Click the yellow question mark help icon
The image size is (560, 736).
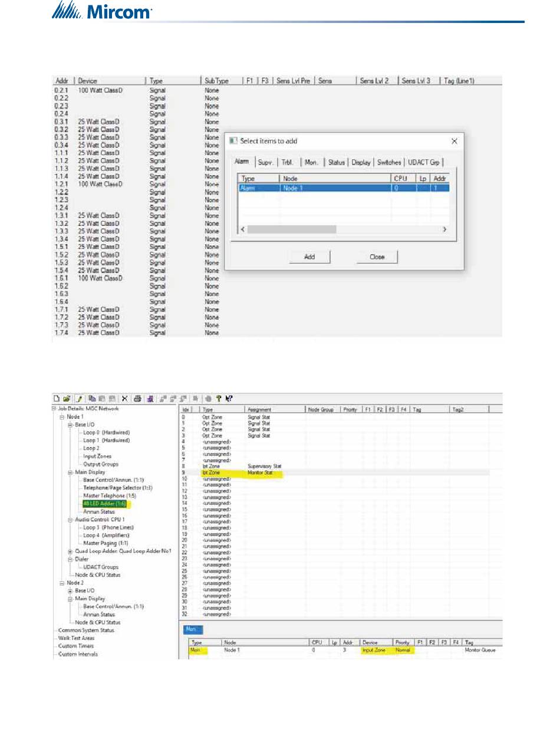click(218, 398)
